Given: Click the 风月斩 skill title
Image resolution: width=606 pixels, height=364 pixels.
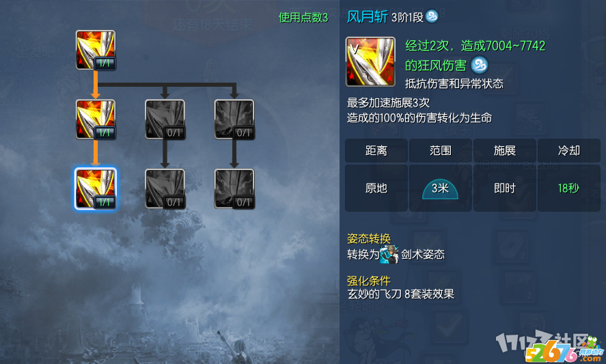Looking at the screenshot, I should click(x=367, y=16).
